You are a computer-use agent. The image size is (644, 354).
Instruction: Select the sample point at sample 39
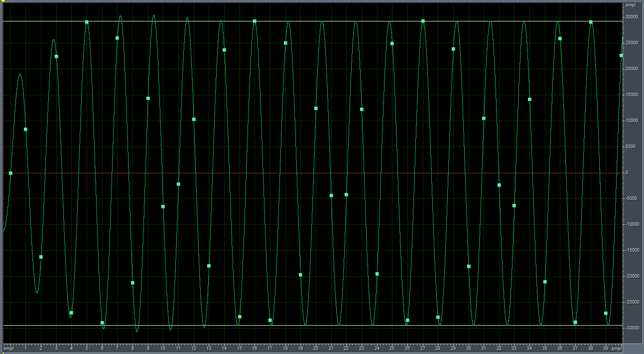[606, 313]
